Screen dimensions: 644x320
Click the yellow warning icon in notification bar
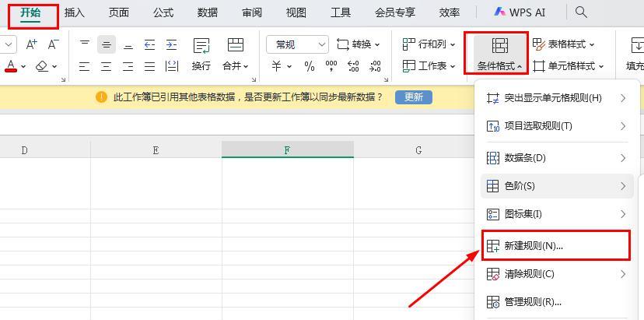click(101, 97)
